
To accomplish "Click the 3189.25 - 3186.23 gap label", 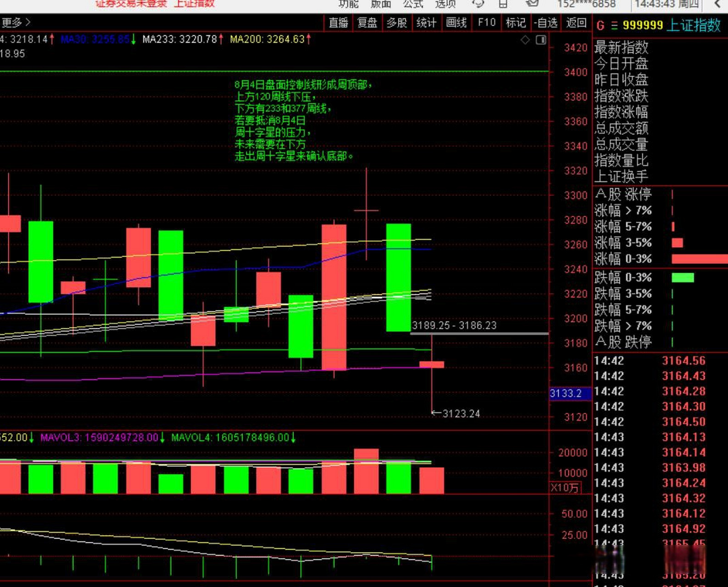I will [454, 325].
